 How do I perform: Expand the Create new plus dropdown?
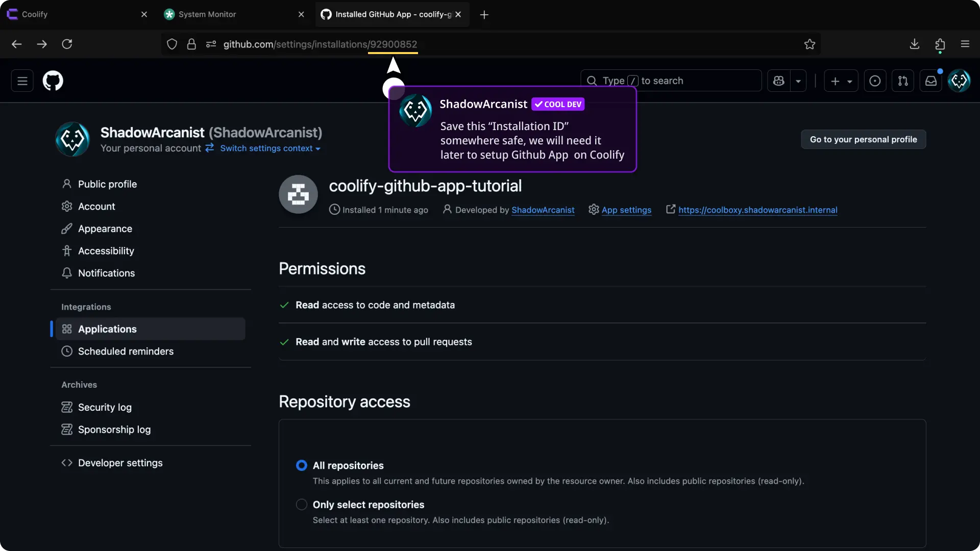pos(841,81)
